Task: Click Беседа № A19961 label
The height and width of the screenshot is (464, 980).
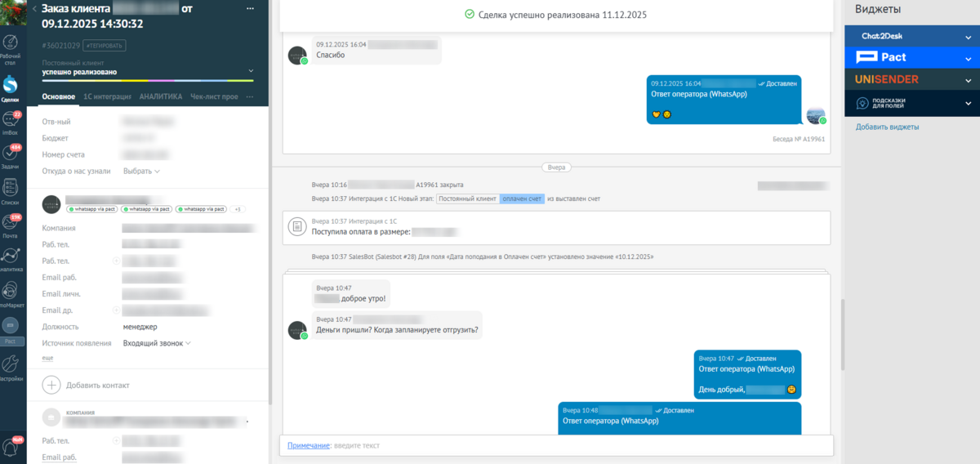Action: tap(799, 139)
